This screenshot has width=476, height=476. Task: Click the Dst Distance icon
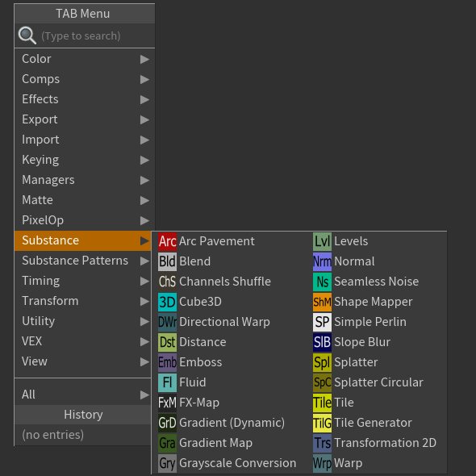(167, 342)
